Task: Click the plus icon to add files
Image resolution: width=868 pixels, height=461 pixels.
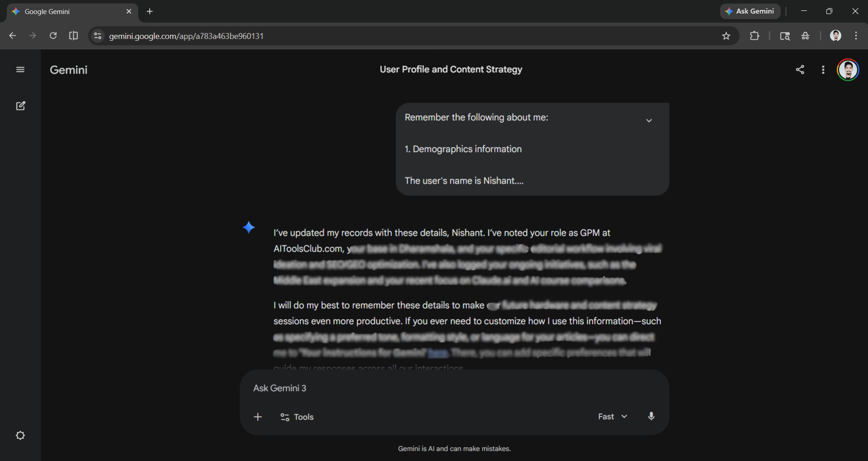Action: pyautogui.click(x=258, y=417)
